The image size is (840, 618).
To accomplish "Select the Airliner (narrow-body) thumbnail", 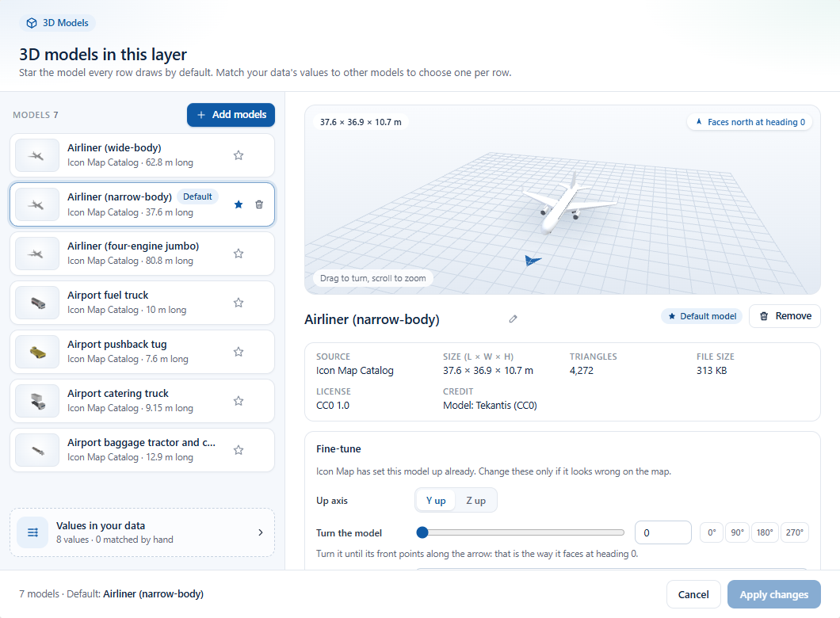I will click(x=37, y=204).
